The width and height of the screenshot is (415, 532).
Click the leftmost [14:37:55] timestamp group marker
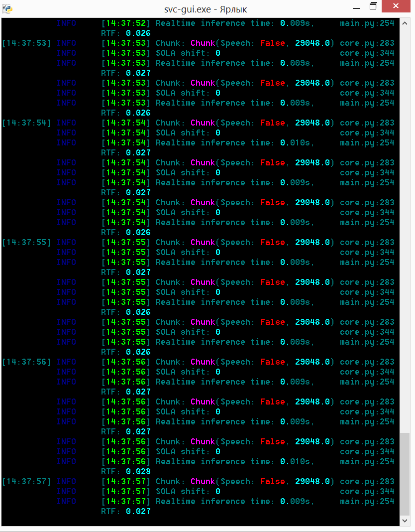click(x=27, y=243)
